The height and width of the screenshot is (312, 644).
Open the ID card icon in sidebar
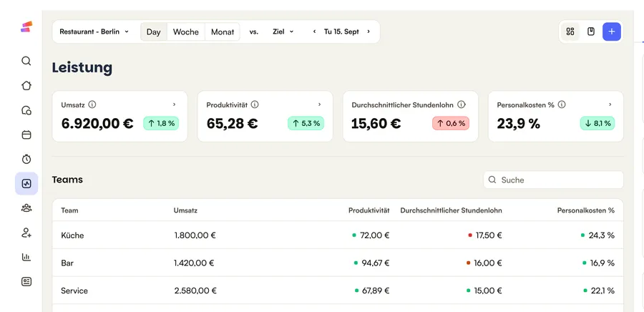coord(26,282)
